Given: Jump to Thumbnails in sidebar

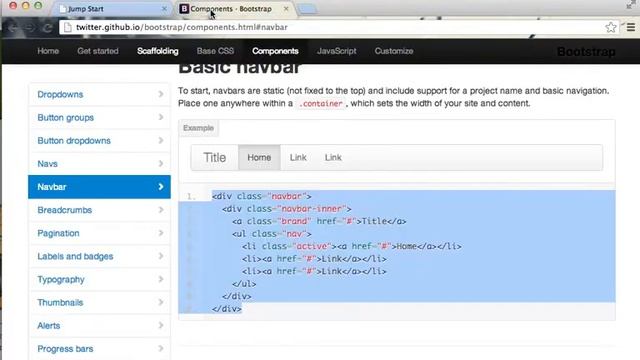Looking at the screenshot, I should click(99, 302).
